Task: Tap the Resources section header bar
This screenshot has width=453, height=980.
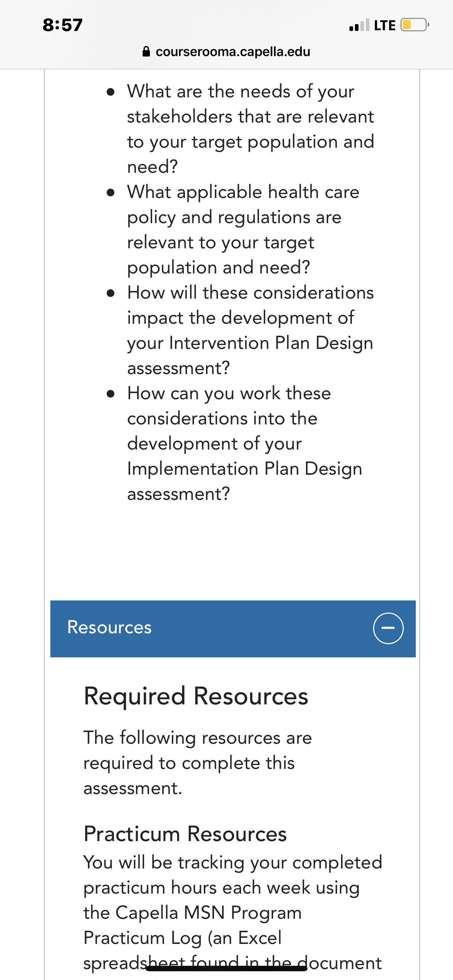Action: pyautogui.click(x=233, y=629)
